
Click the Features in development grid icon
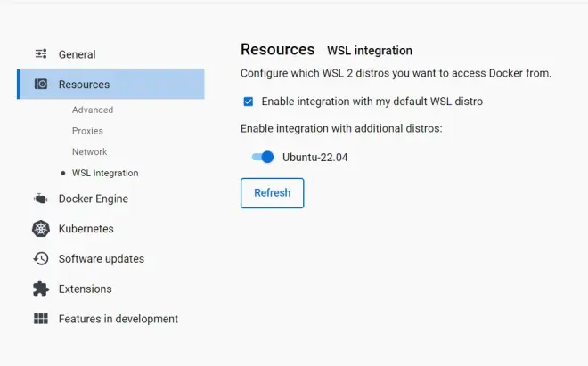tap(41, 319)
